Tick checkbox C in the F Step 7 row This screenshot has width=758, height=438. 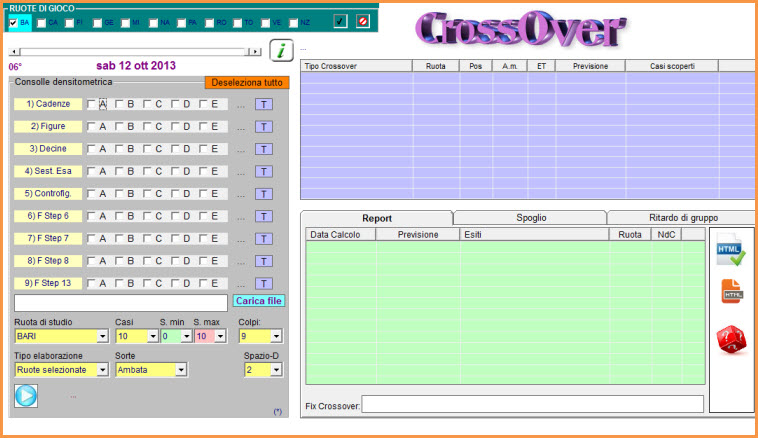[x=147, y=238]
